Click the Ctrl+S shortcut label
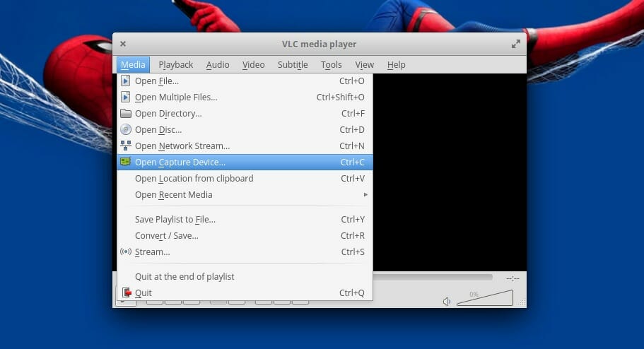Screen dimensions: 644x349 pyautogui.click(x=353, y=252)
